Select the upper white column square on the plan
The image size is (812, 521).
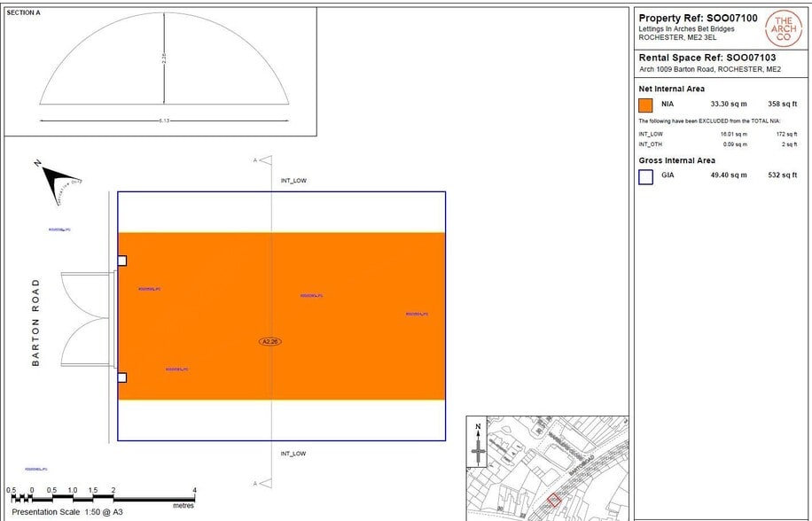coord(122,260)
